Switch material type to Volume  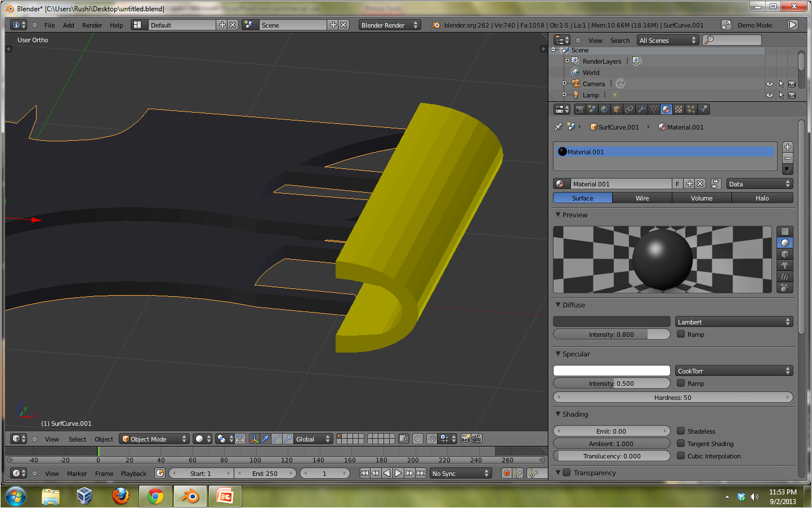702,198
